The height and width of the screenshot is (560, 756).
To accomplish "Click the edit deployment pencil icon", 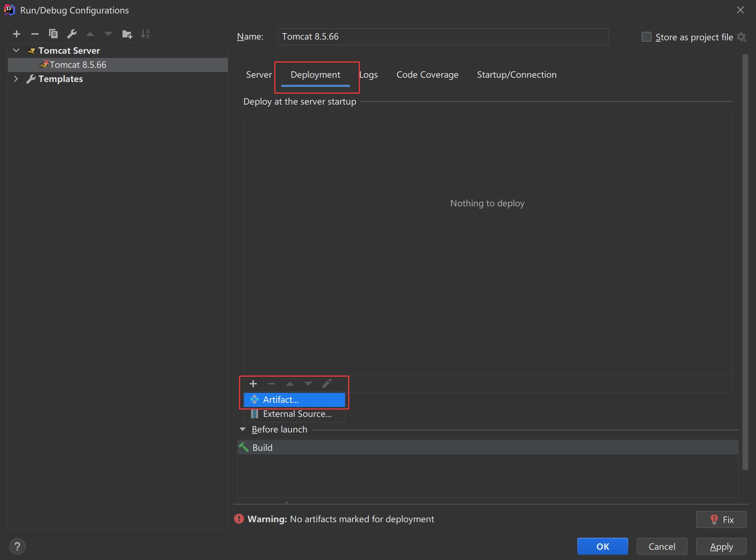I will pos(327,384).
